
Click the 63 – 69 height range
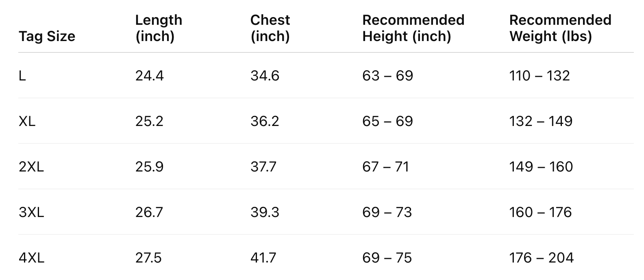pos(387,76)
